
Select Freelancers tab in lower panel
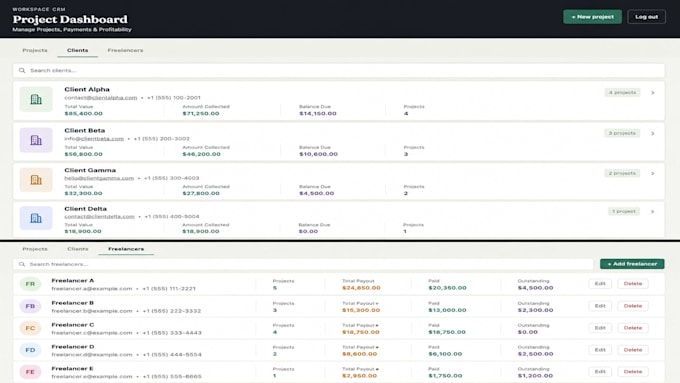tap(126, 249)
